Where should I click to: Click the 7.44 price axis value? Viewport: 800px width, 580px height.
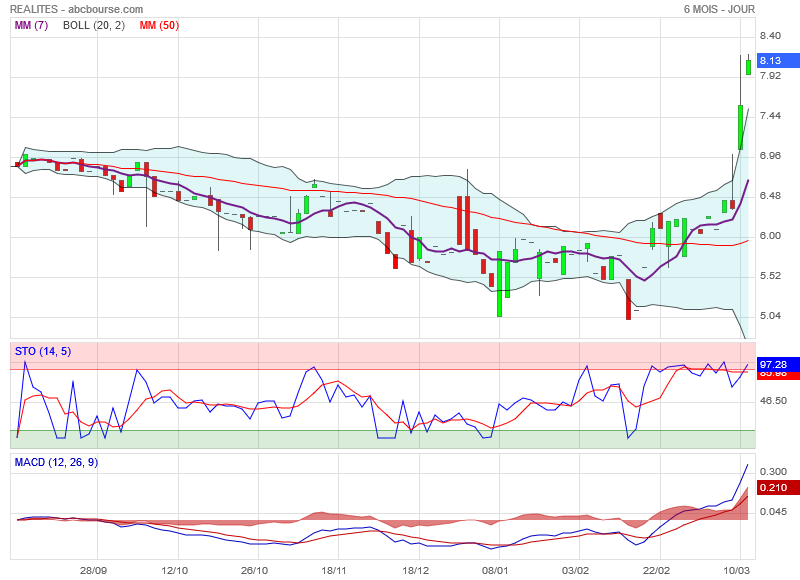[x=770, y=116]
